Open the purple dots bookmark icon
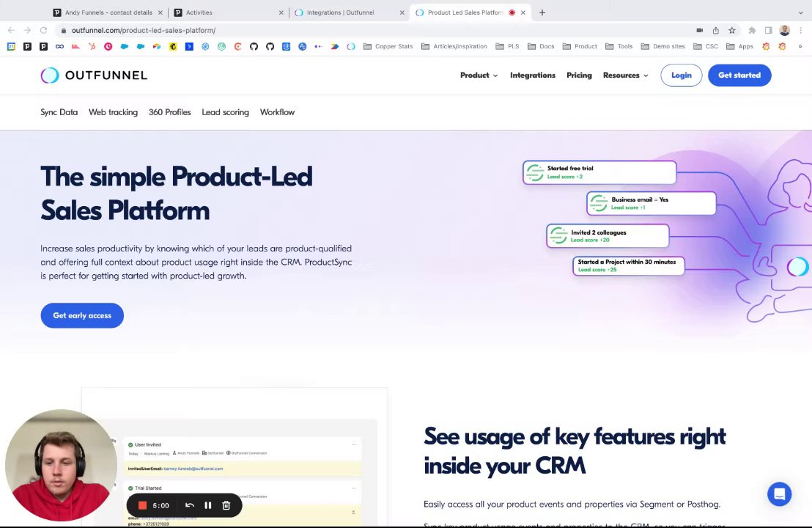 click(319, 46)
